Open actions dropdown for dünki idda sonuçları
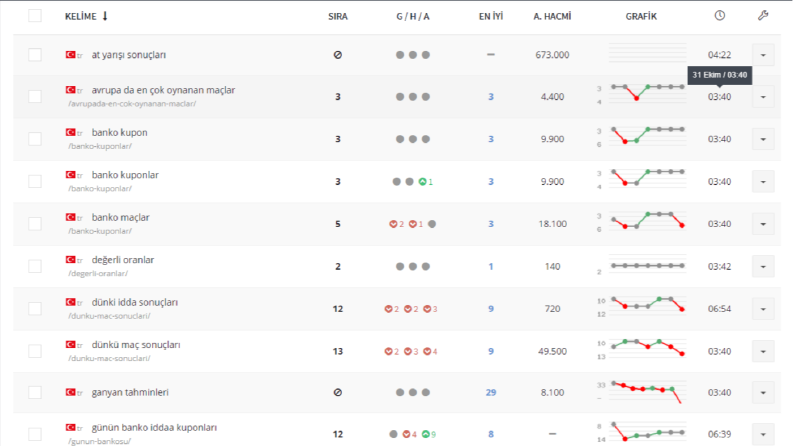This screenshot has height=446, width=793. 763,309
